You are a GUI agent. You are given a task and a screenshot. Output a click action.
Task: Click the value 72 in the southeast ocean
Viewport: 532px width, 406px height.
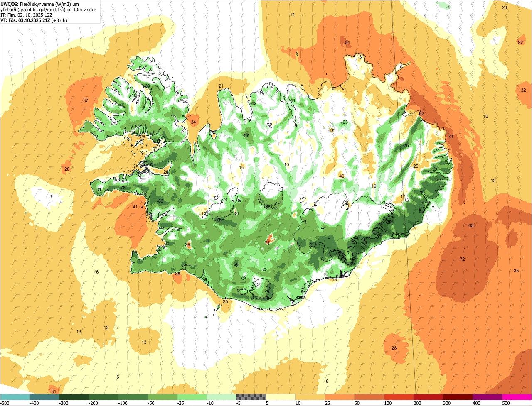pos(462,259)
